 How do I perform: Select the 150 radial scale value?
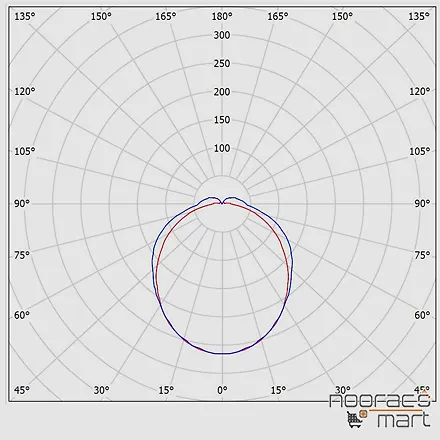tap(222, 120)
